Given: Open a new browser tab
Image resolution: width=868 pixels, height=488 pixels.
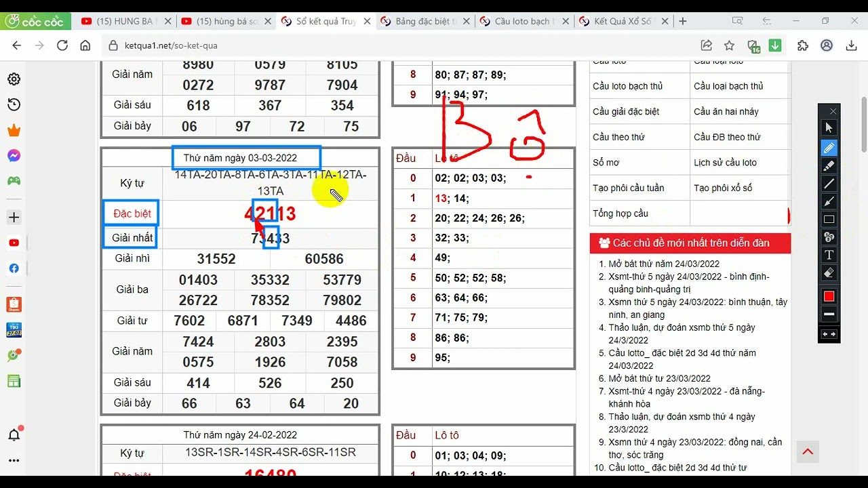Looking at the screenshot, I should pyautogui.click(x=683, y=22).
